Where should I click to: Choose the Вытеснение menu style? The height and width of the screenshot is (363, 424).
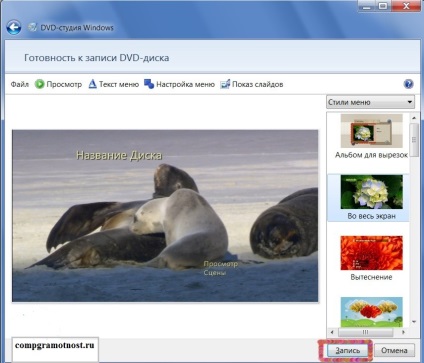[x=371, y=258]
